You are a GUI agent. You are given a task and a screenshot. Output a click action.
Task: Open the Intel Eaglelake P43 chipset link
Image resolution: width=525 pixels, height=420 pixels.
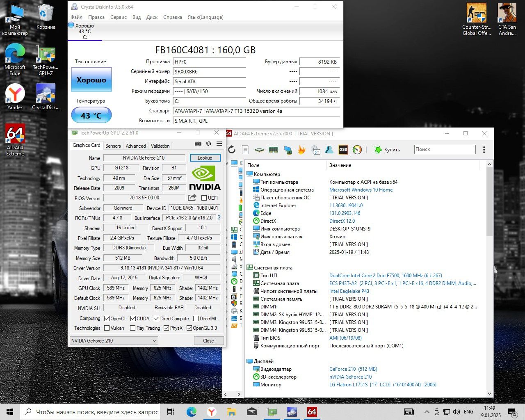coord(349,291)
